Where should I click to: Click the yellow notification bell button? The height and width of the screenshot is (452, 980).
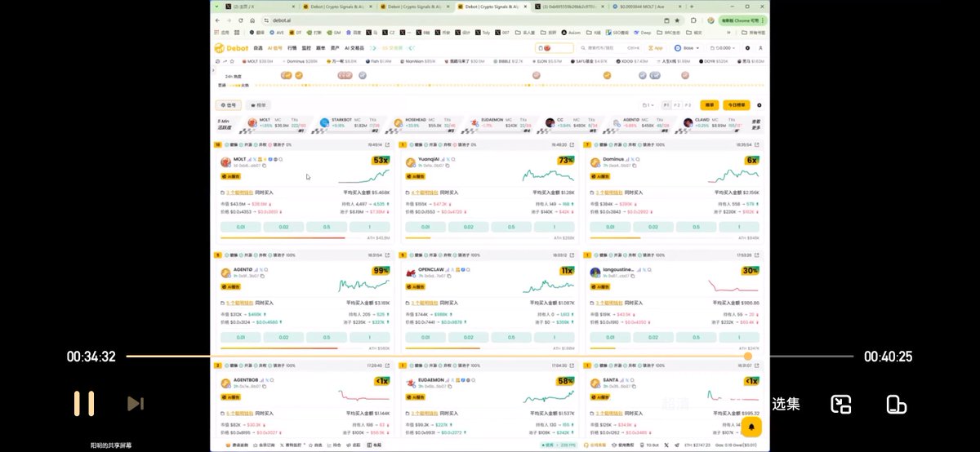(752, 427)
